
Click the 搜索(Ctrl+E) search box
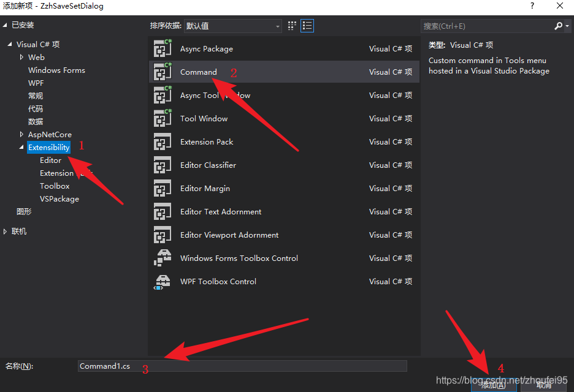coord(487,26)
